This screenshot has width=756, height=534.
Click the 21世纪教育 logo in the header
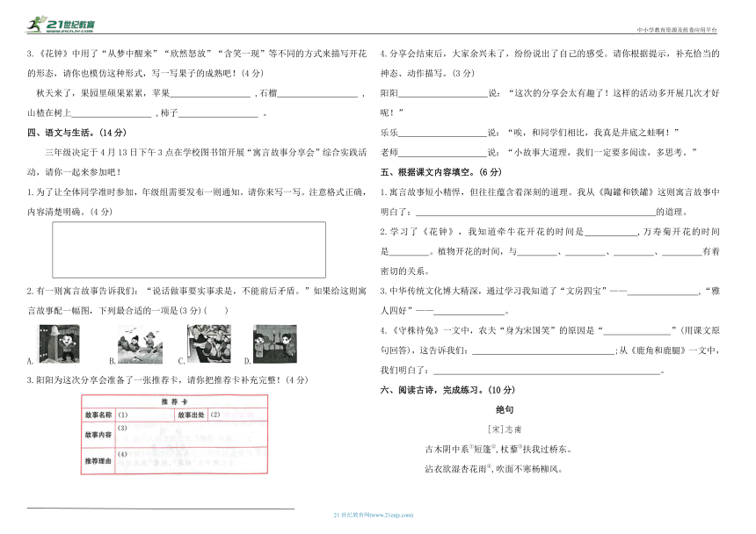tap(61, 24)
